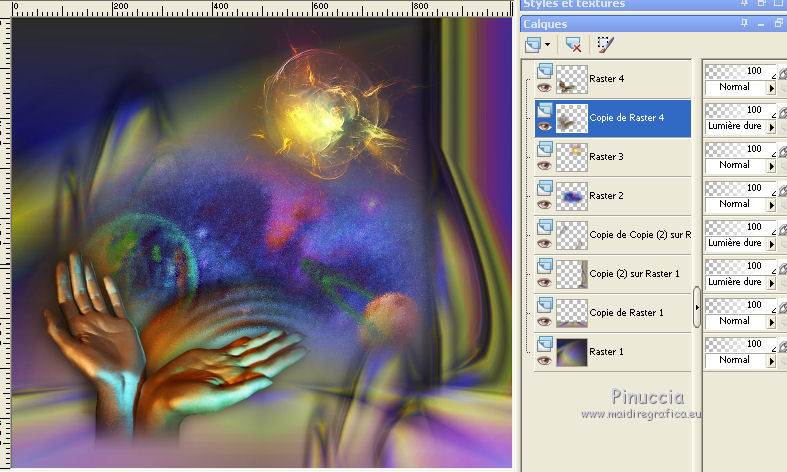
Task: Hide the Copie de Raster 4 layer
Action: coord(545,127)
